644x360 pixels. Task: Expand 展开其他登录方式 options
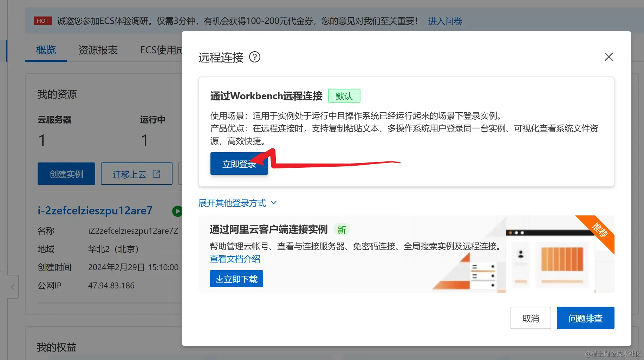coord(238,203)
